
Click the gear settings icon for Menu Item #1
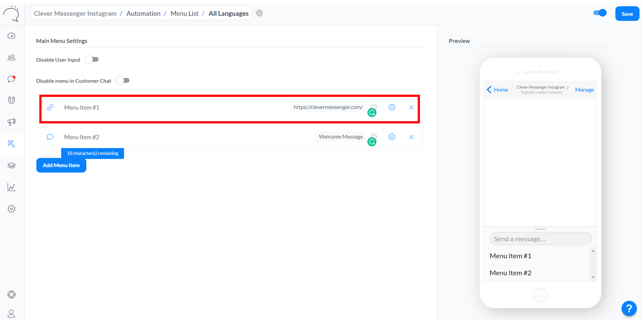tap(392, 107)
